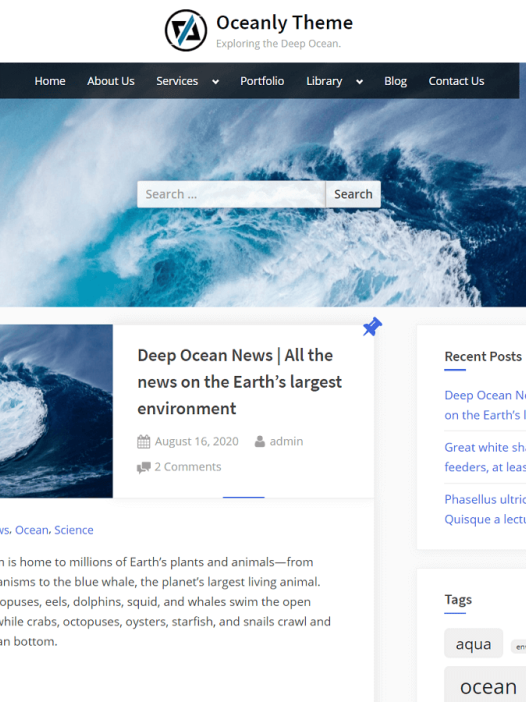Open the August 16, 2020 date link

197,441
